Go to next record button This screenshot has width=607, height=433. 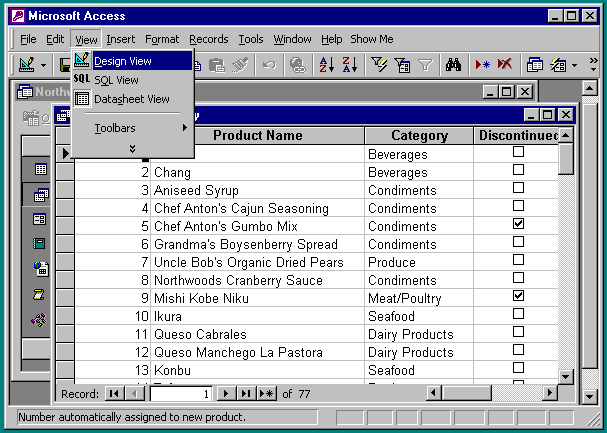(226, 394)
